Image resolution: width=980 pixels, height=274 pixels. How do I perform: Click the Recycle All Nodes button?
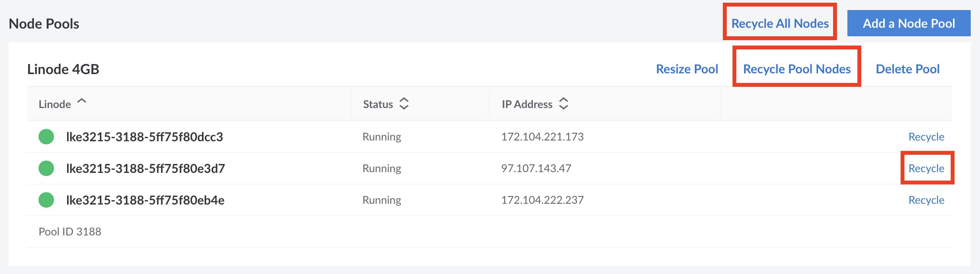pos(780,24)
